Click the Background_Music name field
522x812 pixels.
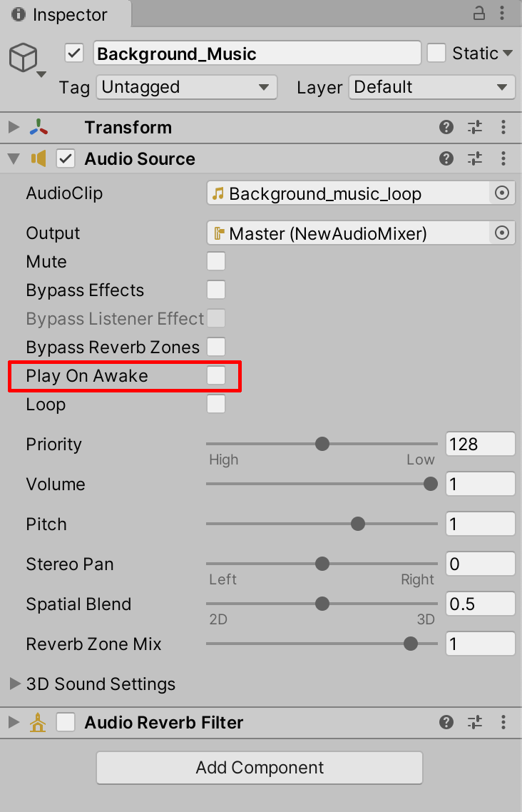click(x=257, y=54)
